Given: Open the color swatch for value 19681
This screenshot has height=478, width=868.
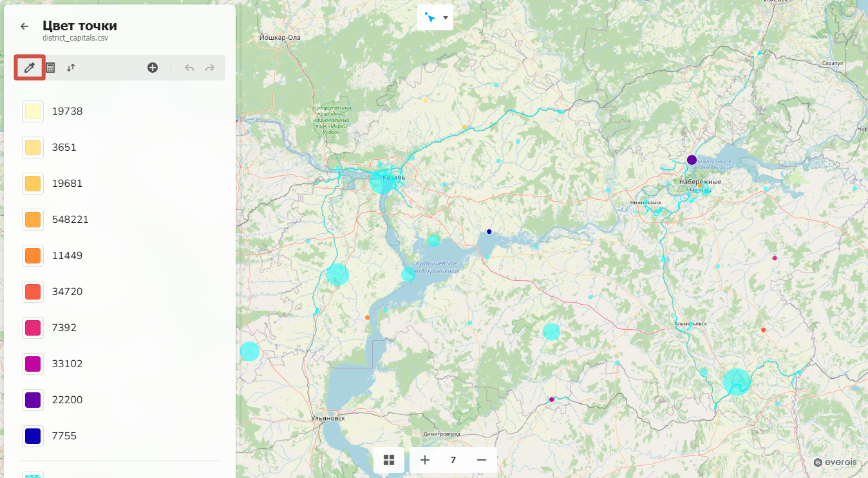Looking at the screenshot, I should (x=33, y=184).
